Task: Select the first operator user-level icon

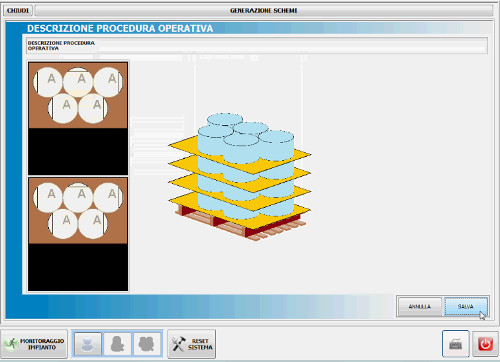Action: click(87, 344)
